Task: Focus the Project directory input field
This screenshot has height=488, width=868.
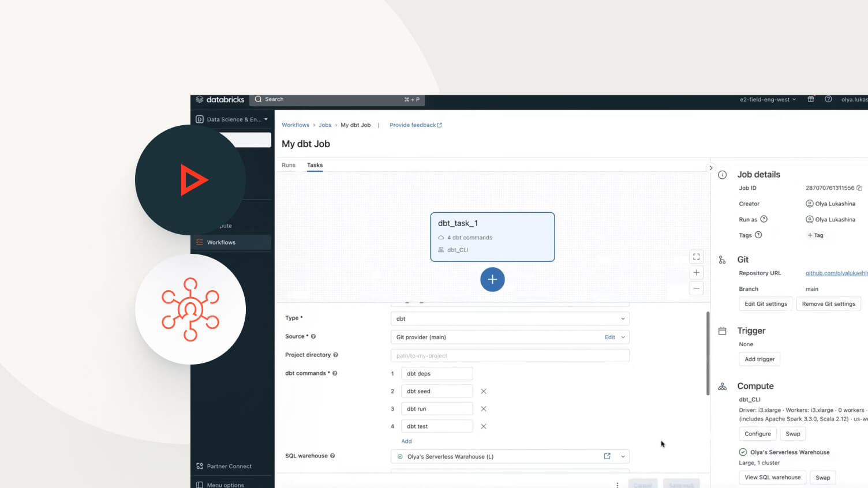Action: (510, 356)
